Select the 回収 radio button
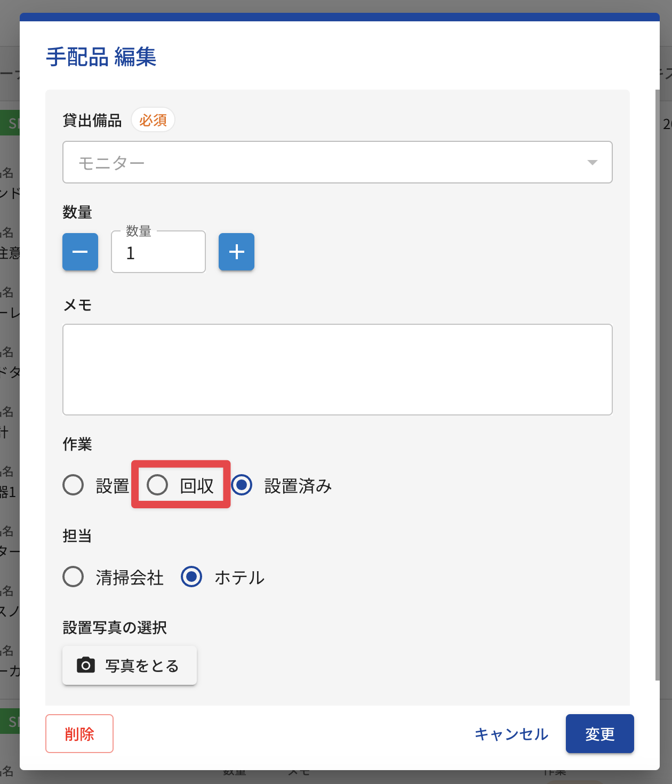The width and height of the screenshot is (672, 784). 157,485
